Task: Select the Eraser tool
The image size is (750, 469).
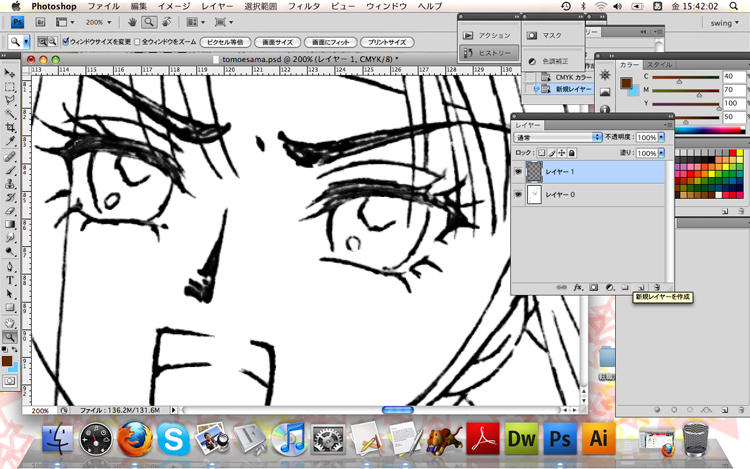Action: click(10, 210)
